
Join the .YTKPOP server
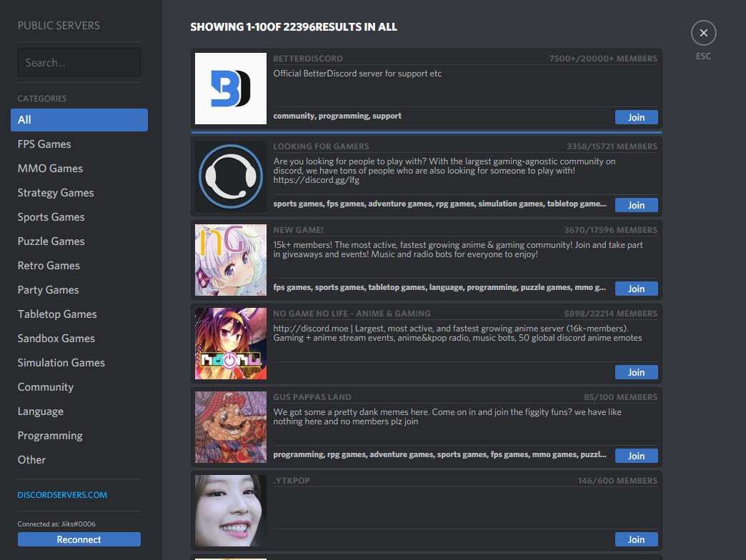click(636, 539)
